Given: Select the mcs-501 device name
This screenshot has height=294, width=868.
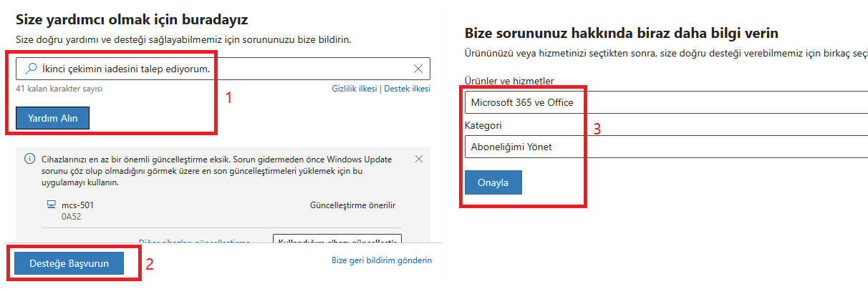Looking at the screenshot, I should click(77, 205).
